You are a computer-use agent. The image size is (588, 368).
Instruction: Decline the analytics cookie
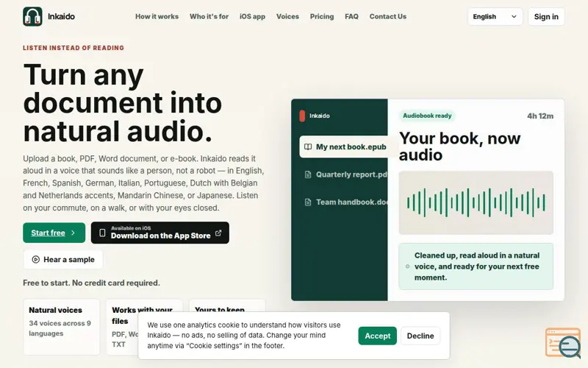click(x=420, y=336)
